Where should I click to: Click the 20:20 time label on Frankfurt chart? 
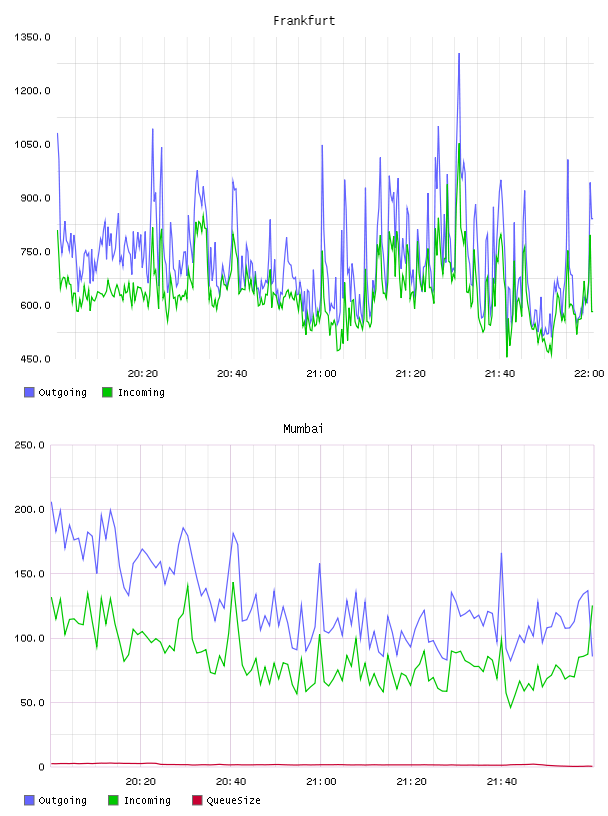(143, 373)
